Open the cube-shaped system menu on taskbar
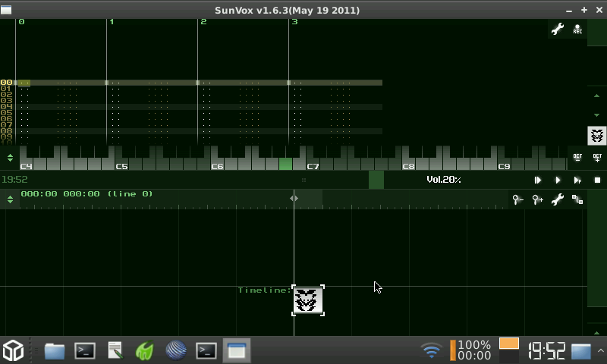607x364 pixels. (x=14, y=350)
